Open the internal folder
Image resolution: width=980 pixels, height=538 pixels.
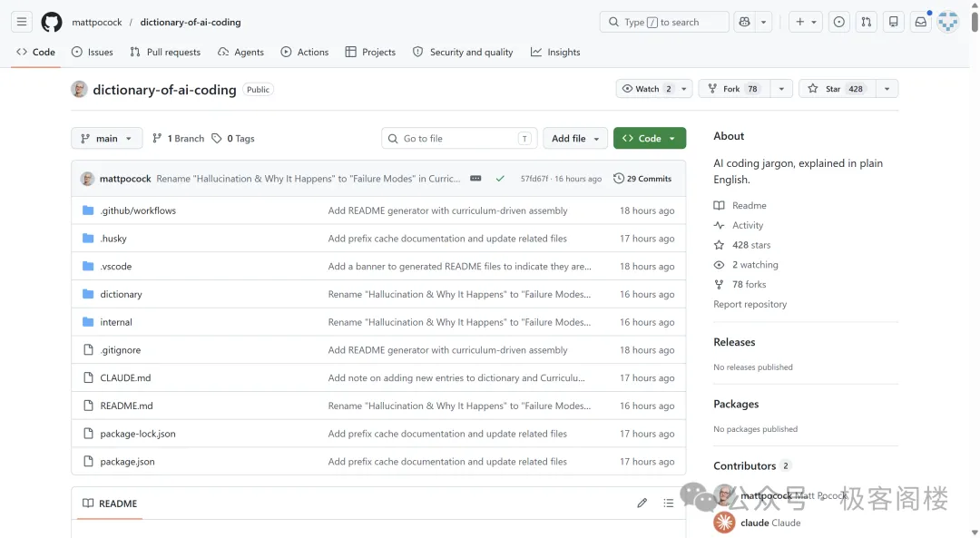tap(115, 322)
